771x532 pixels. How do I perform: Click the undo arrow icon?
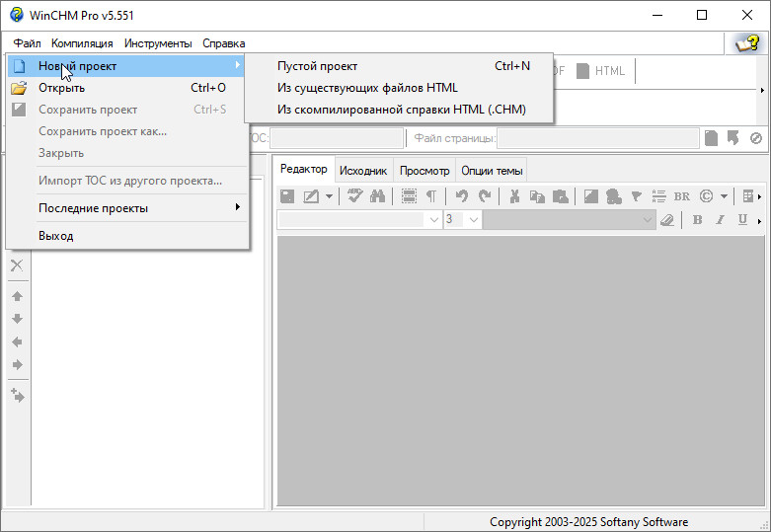pyautogui.click(x=462, y=196)
